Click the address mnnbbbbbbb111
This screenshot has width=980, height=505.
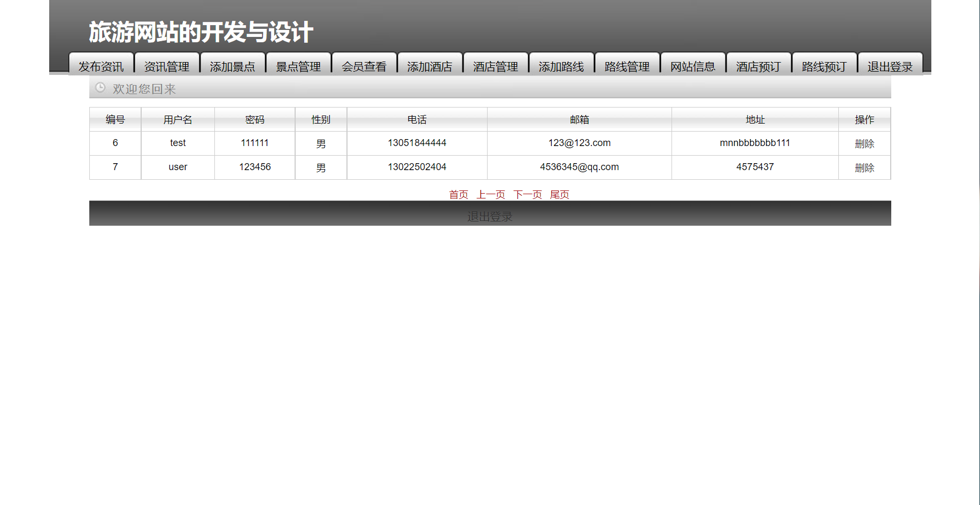tap(755, 143)
